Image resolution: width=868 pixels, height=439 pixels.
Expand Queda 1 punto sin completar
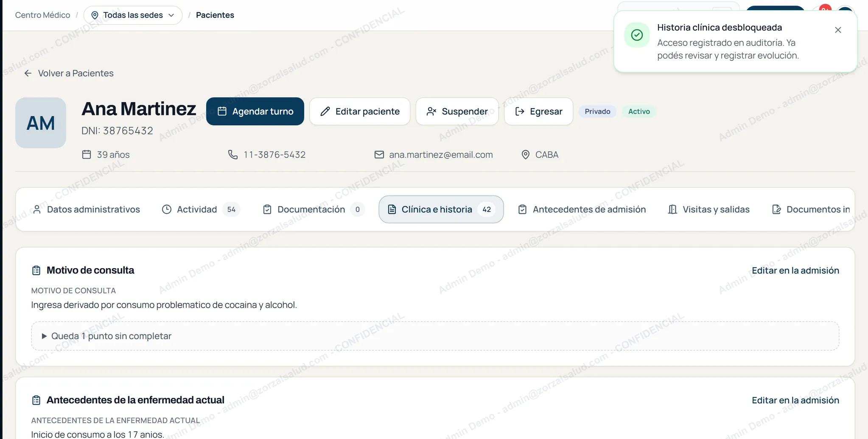click(435, 336)
